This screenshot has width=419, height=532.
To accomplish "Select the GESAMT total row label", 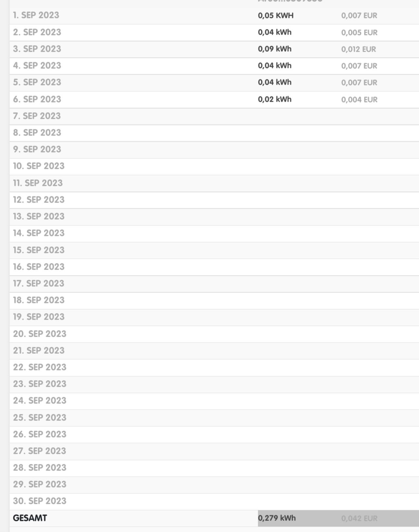I will 30,518.
